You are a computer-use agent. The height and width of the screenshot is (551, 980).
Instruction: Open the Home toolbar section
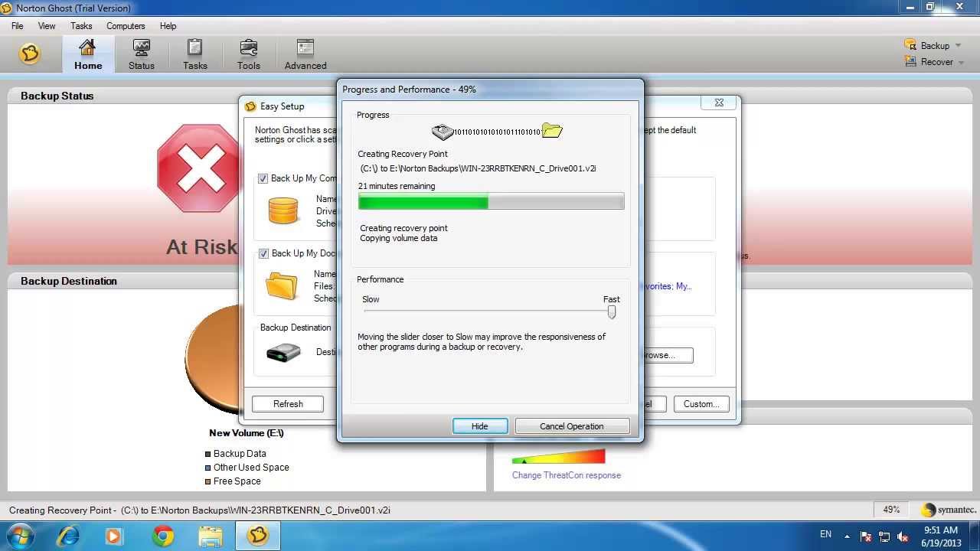pyautogui.click(x=88, y=54)
